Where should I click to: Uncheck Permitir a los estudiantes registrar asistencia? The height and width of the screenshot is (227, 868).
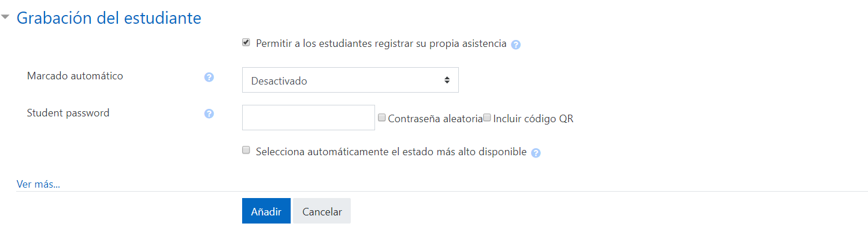[246, 42]
